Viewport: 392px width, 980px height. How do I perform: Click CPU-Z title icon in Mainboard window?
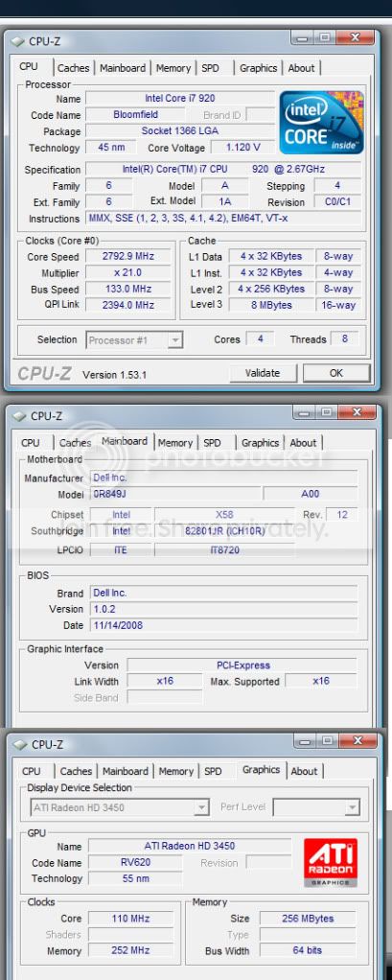coord(20,415)
